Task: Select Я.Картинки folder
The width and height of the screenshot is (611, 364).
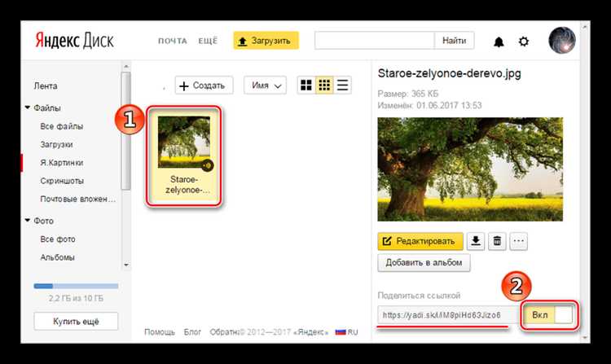Action: coord(62,163)
